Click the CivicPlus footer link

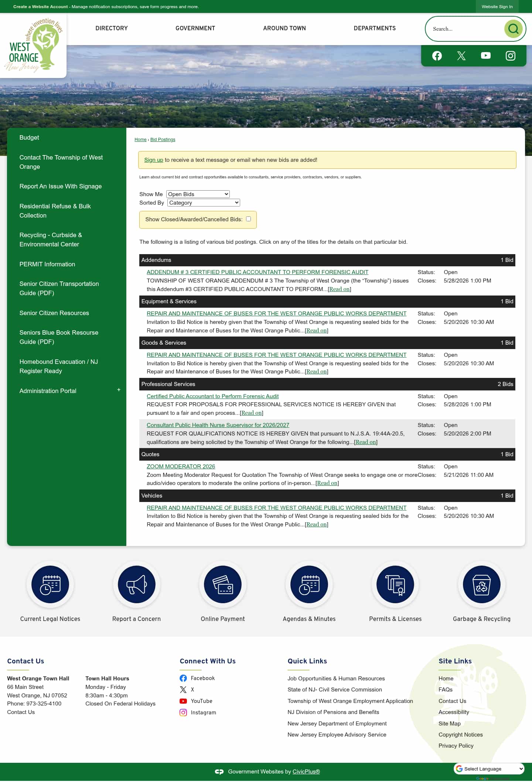pyautogui.click(x=306, y=772)
